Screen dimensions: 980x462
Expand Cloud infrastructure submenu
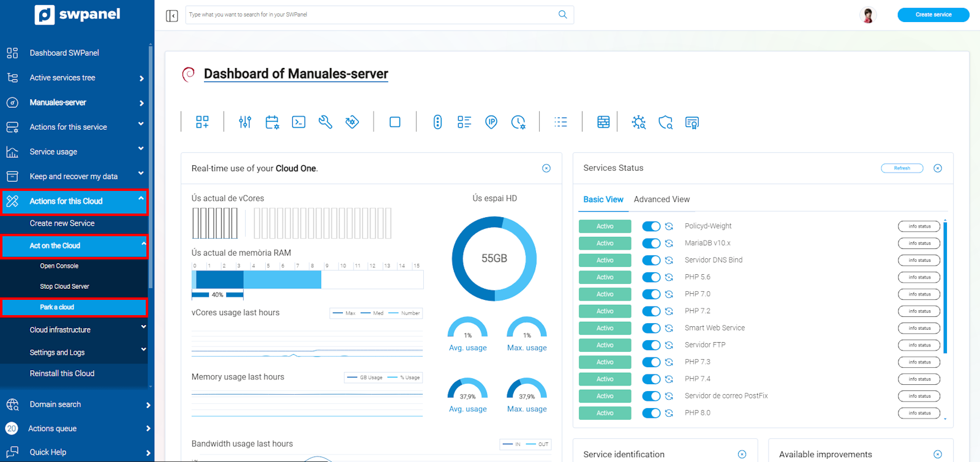tap(73, 330)
